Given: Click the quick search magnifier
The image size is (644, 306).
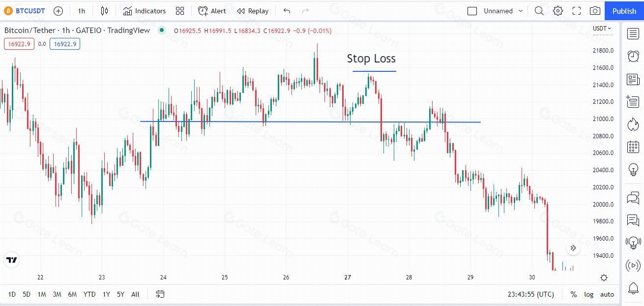Looking at the screenshot, I should click(x=539, y=11).
